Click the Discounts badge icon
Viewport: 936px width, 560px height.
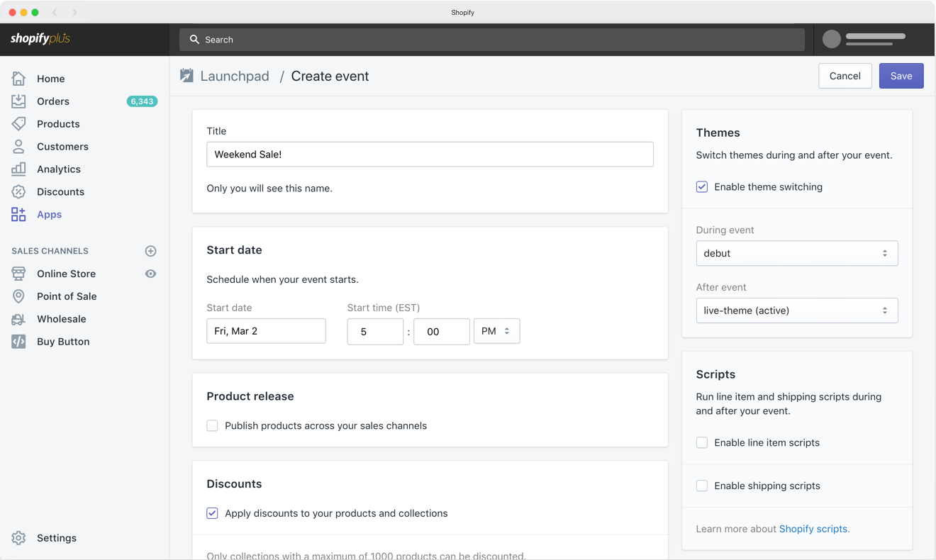coord(18,192)
